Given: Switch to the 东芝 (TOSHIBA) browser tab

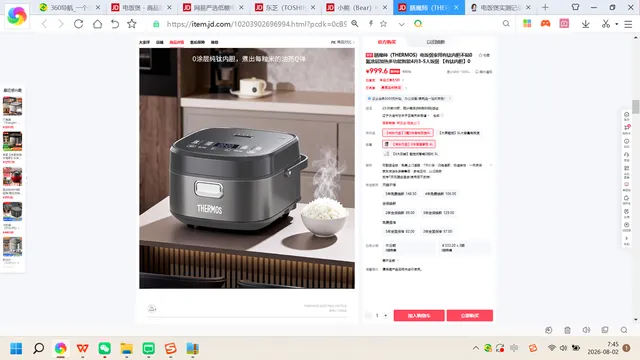Looking at the screenshot, I should [285, 7].
